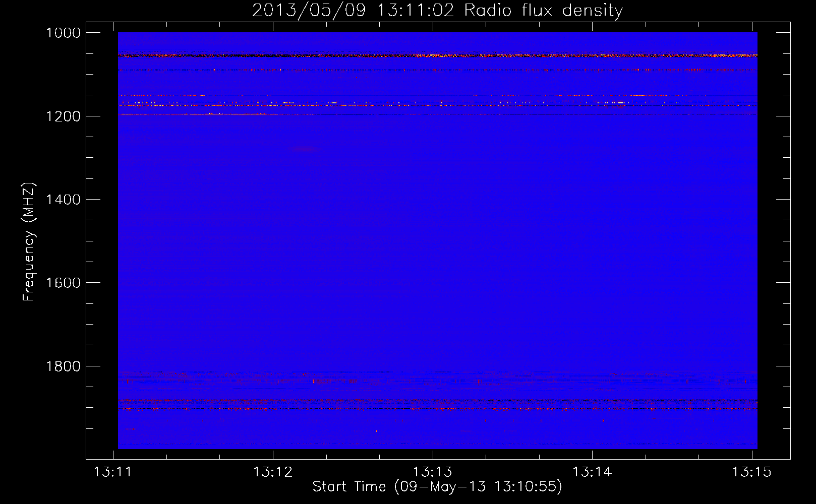The image size is (816, 504).
Task: Click the 13:15 time tick label
Action: point(752,472)
